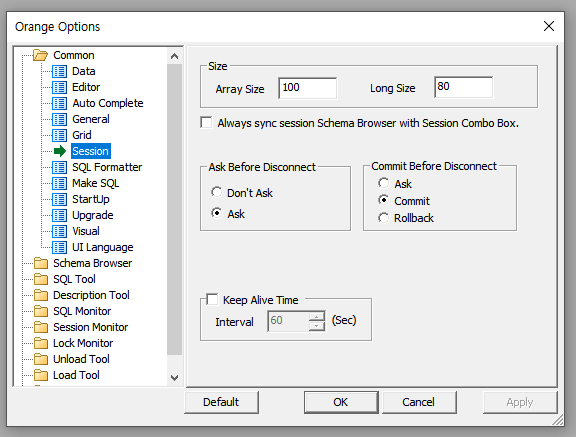
Task: Enable Always sync session Schema Browser checkbox
Action: click(206, 123)
